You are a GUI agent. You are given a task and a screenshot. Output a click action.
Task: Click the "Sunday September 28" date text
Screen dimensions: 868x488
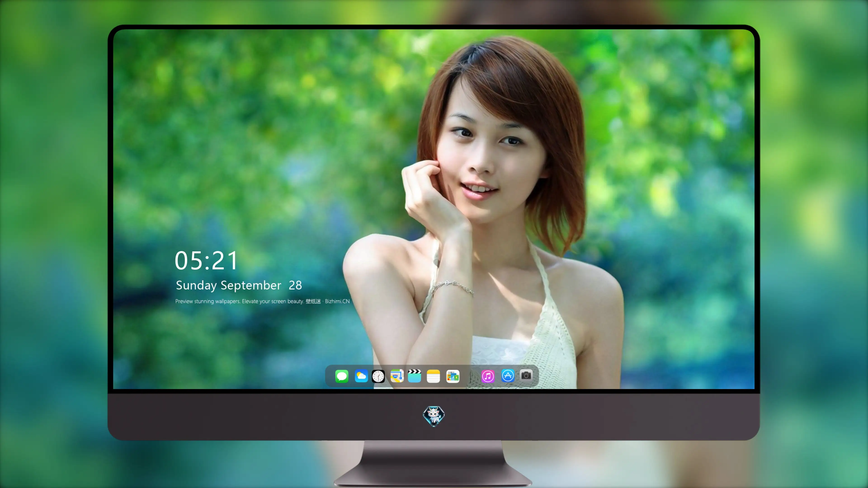click(239, 285)
